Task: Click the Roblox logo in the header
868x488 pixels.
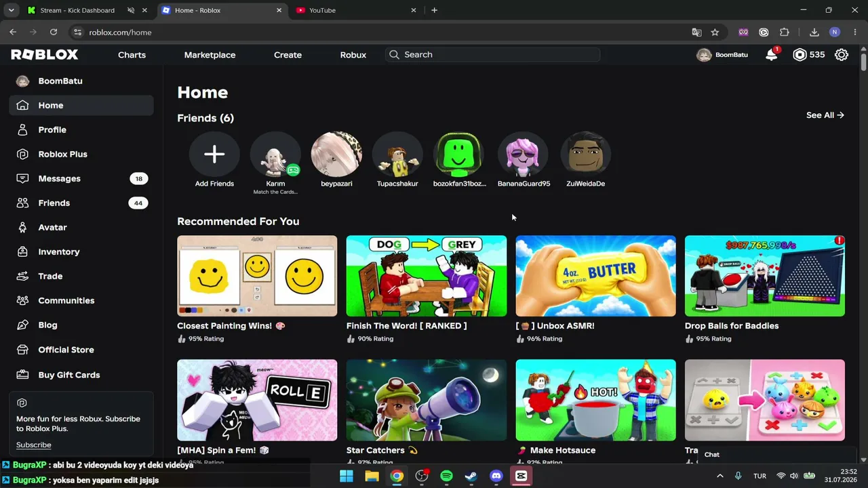Action: 45,55
